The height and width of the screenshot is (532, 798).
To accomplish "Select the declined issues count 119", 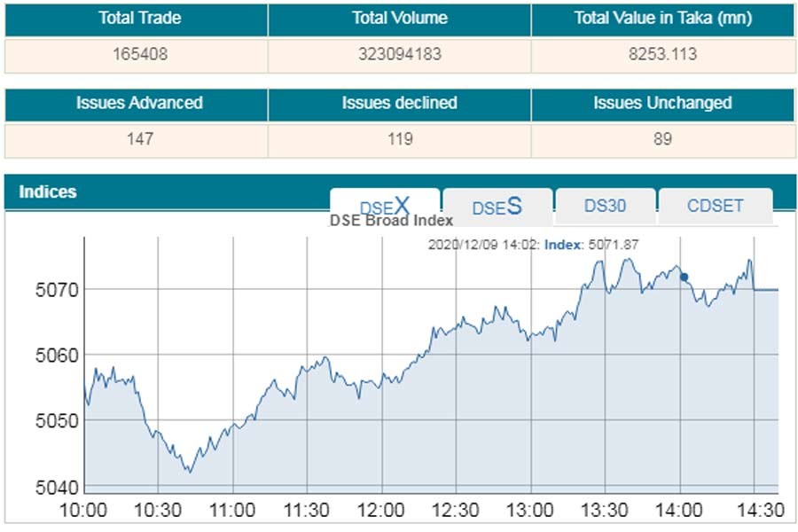I will pyautogui.click(x=399, y=139).
